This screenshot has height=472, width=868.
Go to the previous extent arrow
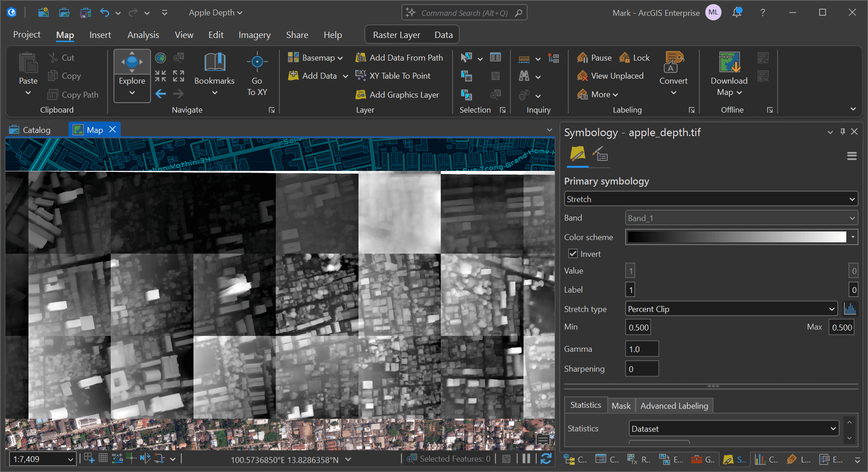(160, 94)
